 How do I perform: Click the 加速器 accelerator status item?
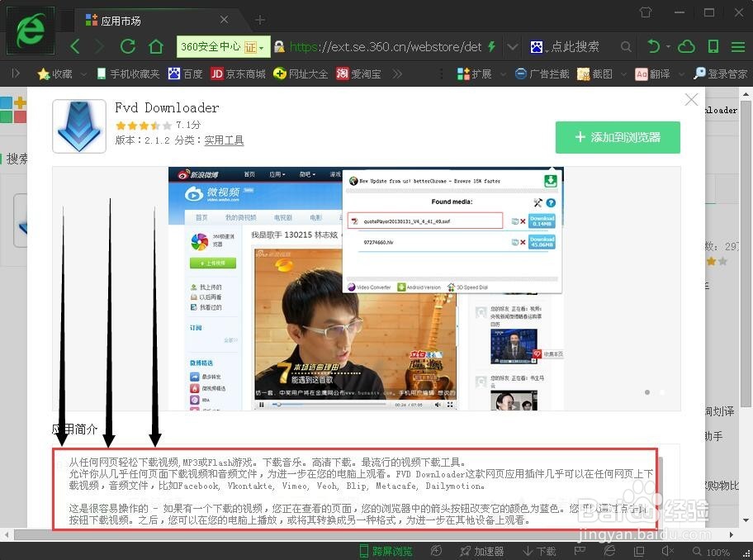tap(481, 552)
